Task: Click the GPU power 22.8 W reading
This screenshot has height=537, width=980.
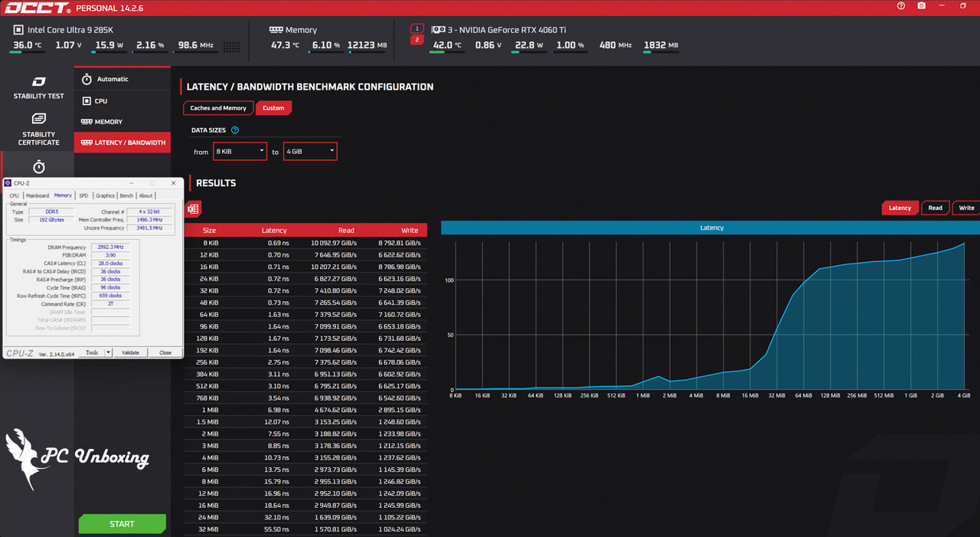Action: point(529,45)
